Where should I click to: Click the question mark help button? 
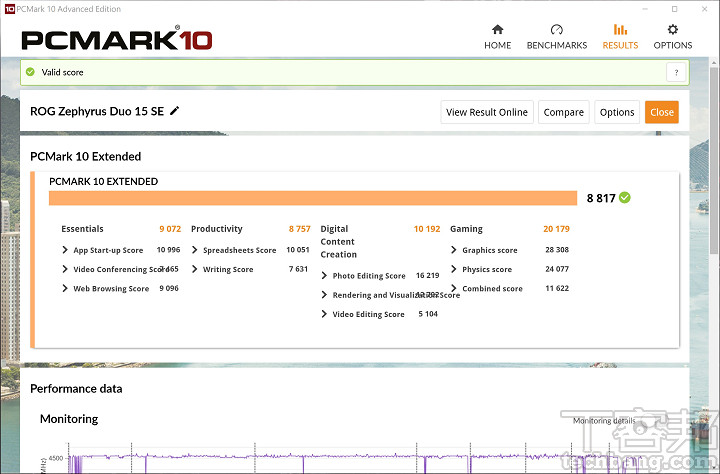coord(676,72)
